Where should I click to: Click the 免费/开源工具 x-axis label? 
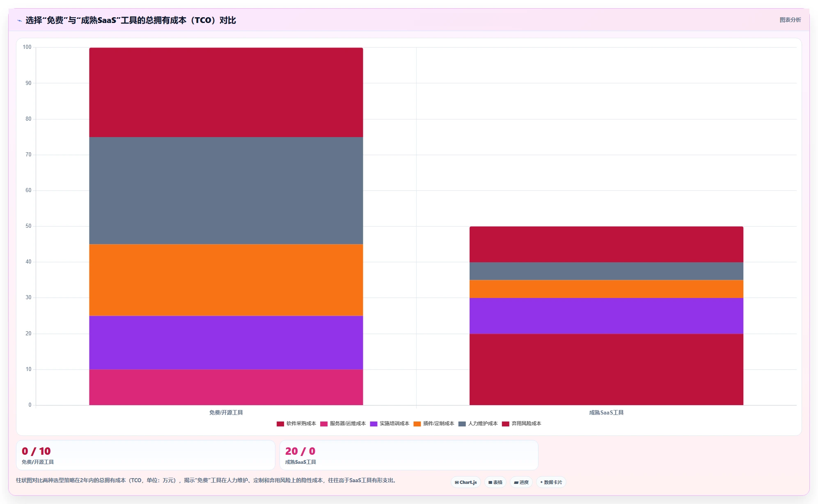(x=226, y=412)
